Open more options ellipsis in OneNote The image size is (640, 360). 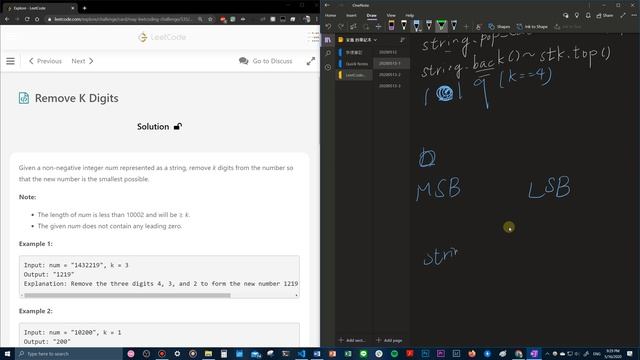[x=634, y=16]
